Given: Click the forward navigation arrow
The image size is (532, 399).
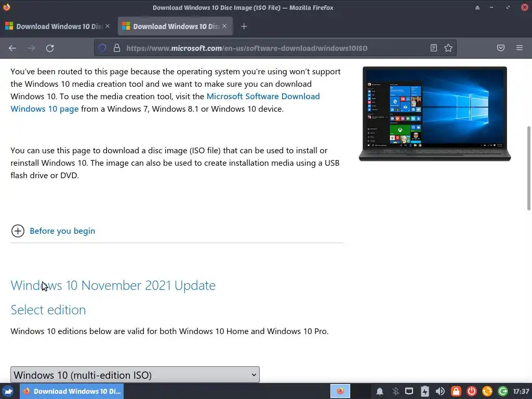Looking at the screenshot, I should [x=31, y=48].
